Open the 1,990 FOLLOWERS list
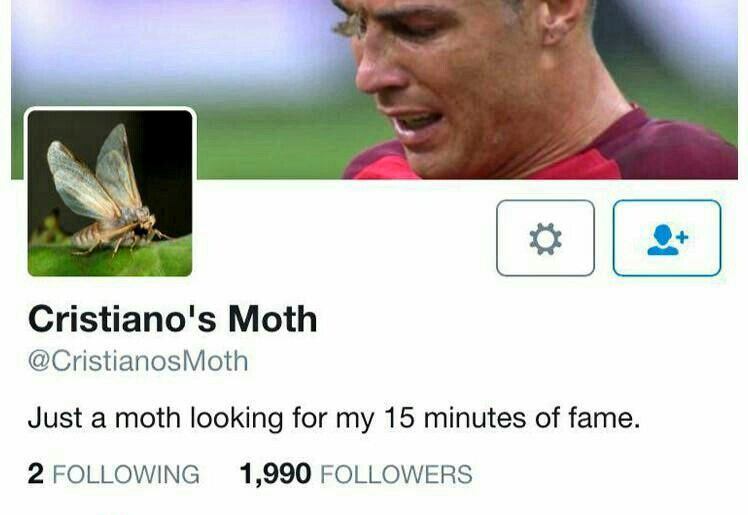This screenshot has height=515, width=748. coord(356,474)
